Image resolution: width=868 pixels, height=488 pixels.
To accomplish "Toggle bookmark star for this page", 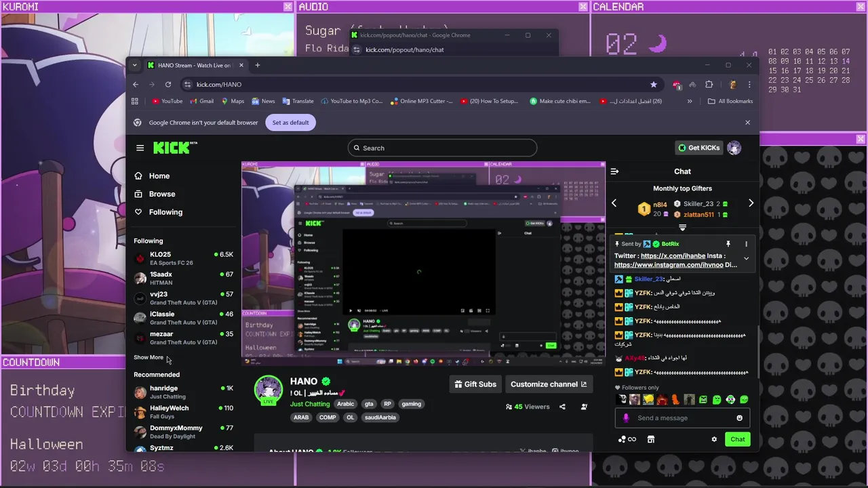I will [x=653, y=85].
